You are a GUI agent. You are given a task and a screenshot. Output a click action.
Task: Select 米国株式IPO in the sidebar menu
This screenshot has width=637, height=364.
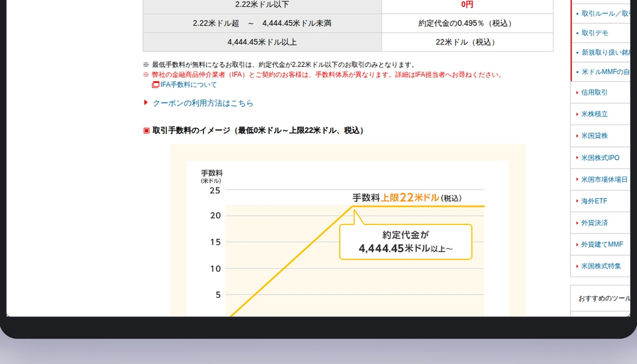pos(600,158)
